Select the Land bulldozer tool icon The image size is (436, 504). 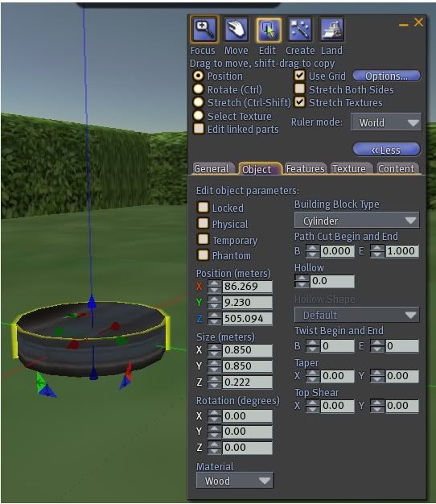coord(332,30)
